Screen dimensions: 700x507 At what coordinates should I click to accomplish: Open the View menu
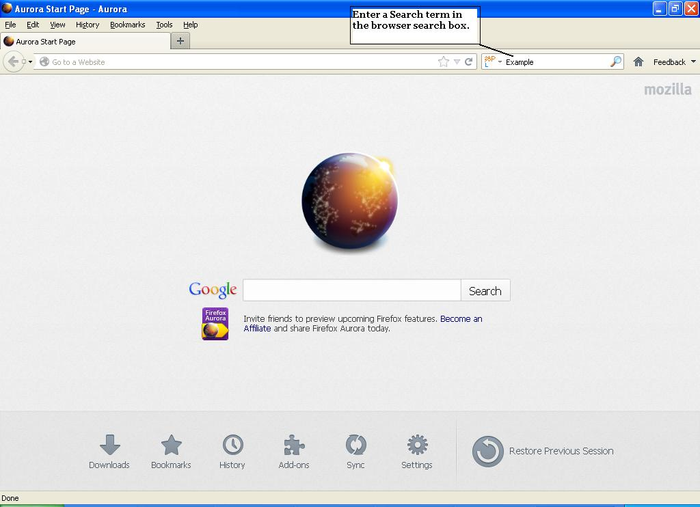point(58,25)
